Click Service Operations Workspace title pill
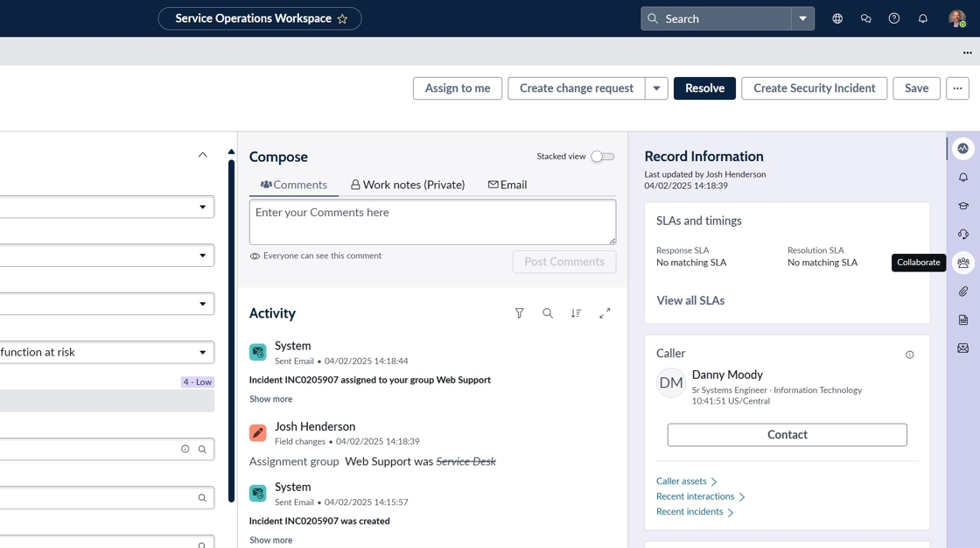This screenshot has height=548, width=980. [260, 18]
